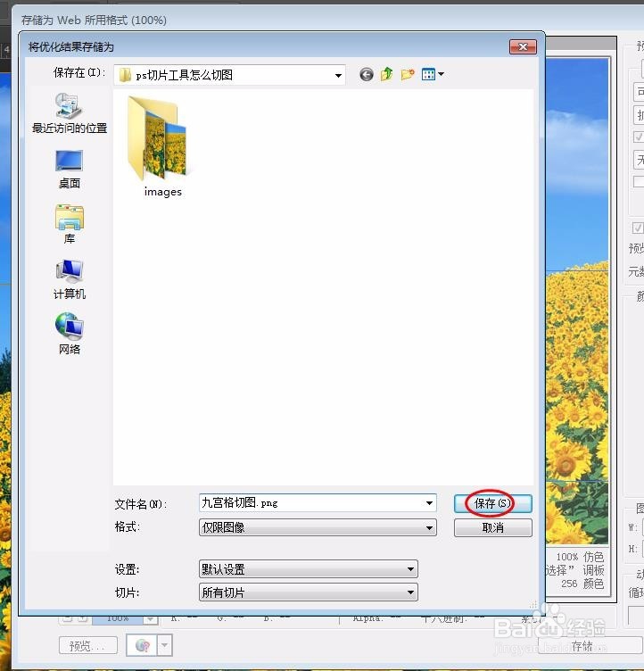
Task: Click sunflower preview image in Save for Web
Action: coord(577,300)
